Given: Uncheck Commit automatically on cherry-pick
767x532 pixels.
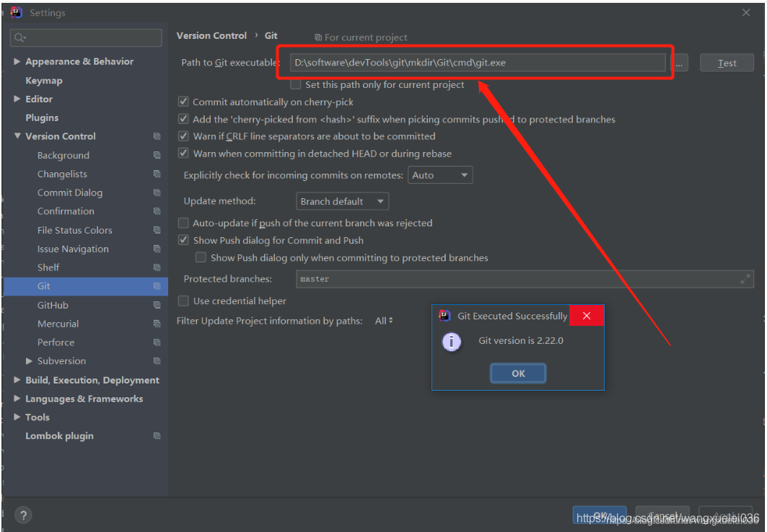Looking at the screenshot, I should click(183, 102).
